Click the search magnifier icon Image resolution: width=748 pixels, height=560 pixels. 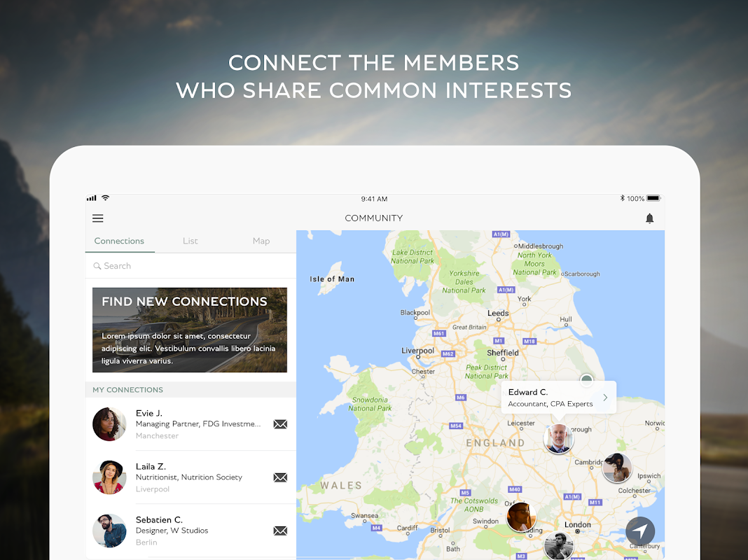coord(97,266)
